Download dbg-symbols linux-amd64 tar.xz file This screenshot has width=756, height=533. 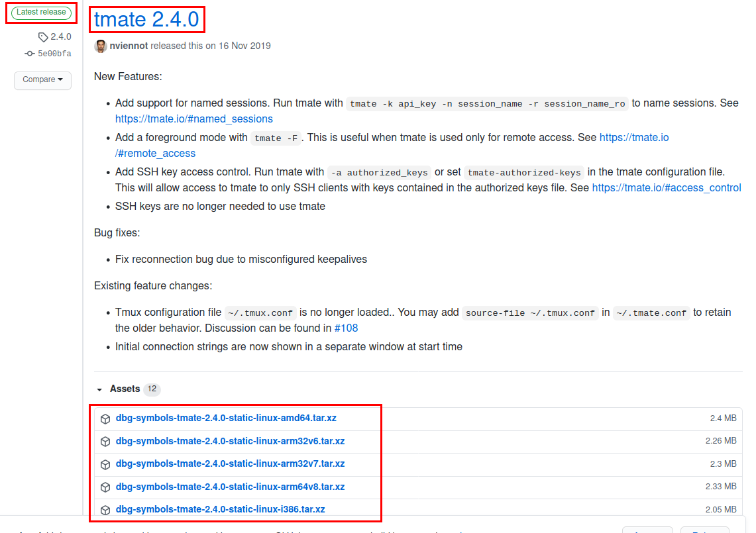tap(226, 418)
